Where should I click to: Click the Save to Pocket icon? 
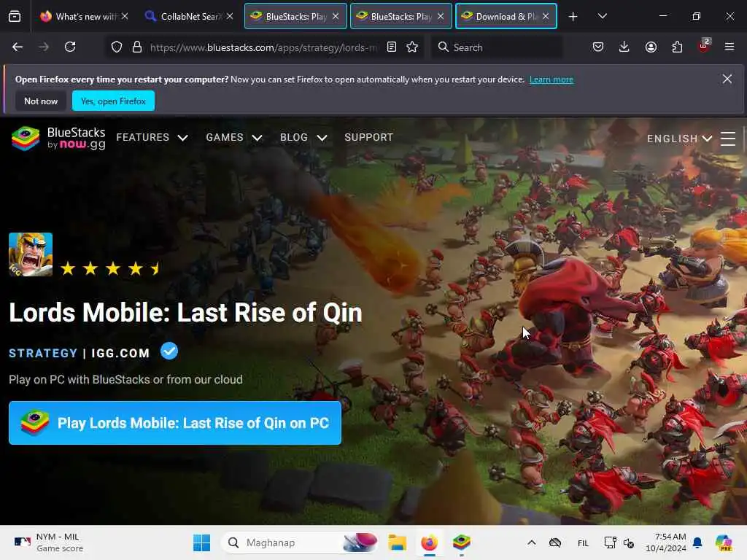[598, 47]
